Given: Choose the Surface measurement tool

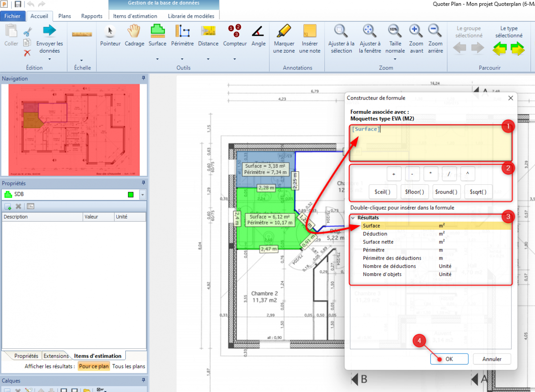Looking at the screenshot, I should pyautogui.click(x=157, y=36).
